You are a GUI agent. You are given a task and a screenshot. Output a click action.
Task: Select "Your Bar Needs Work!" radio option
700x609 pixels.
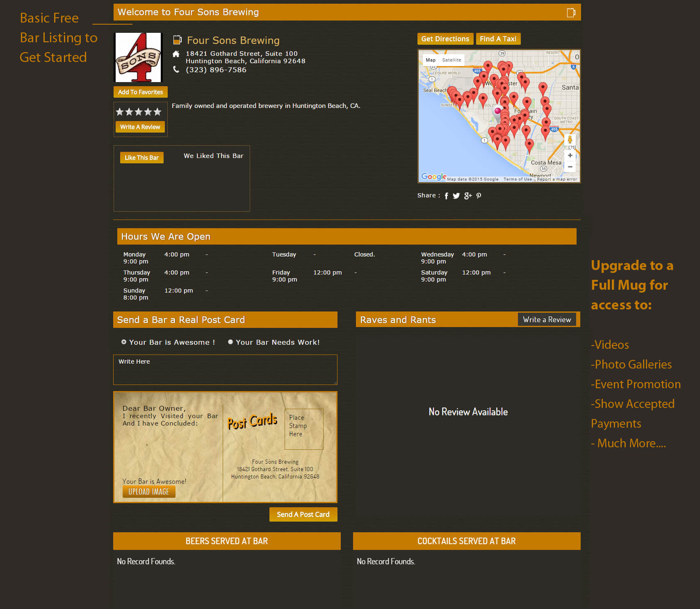click(x=230, y=342)
